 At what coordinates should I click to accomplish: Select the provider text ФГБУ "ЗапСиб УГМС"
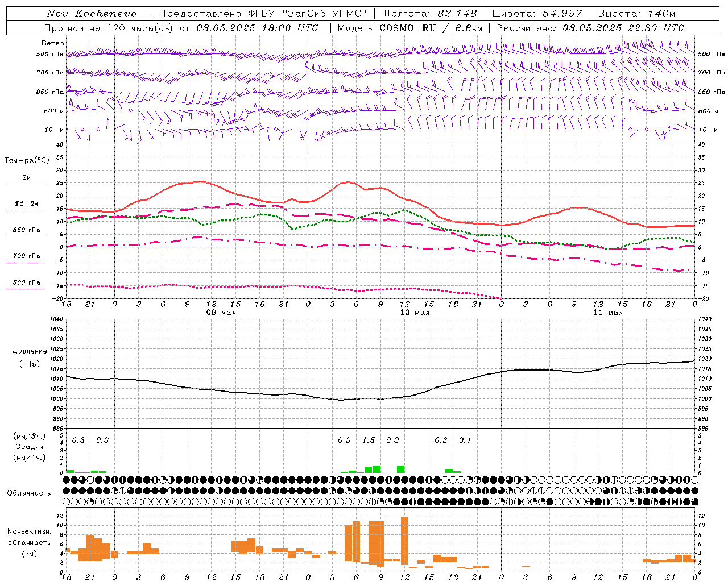pyautogui.click(x=308, y=14)
